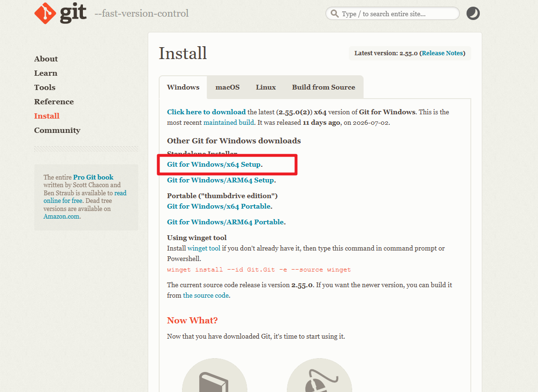Download Git for Windows/x64 Setup

214,164
